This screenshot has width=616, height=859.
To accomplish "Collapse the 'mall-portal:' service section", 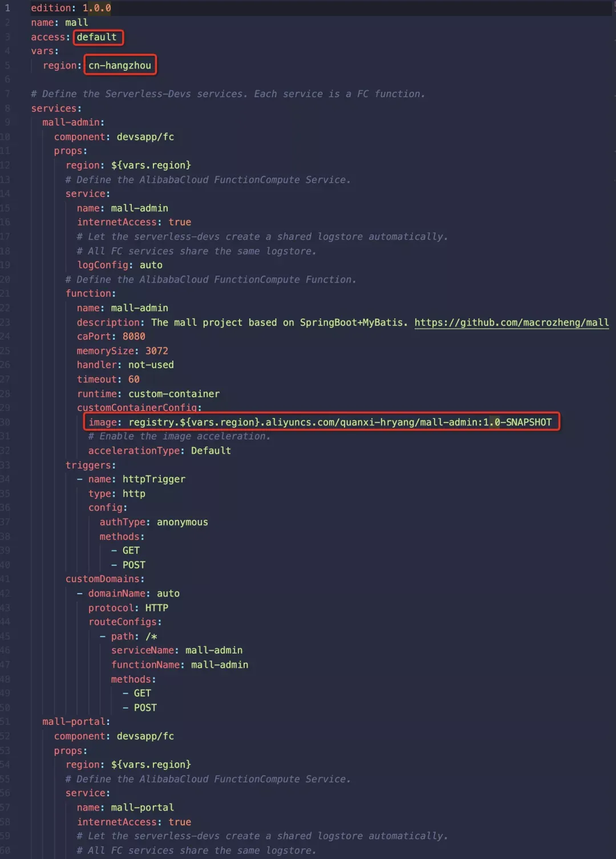I will [x=76, y=721].
